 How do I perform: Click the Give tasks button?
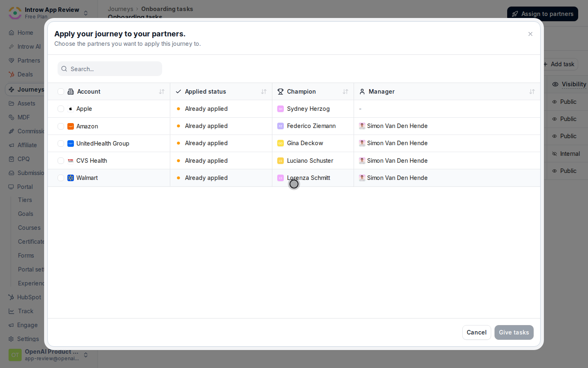[x=514, y=332]
